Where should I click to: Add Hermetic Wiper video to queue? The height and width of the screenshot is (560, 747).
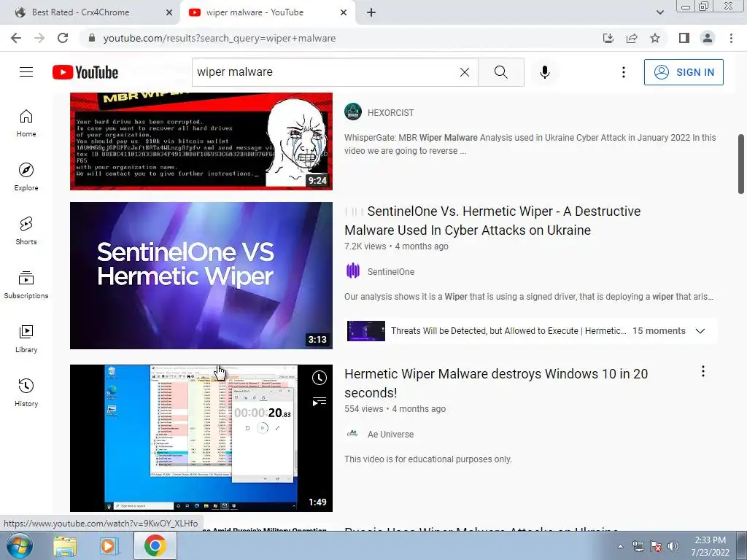pyautogui.click(x=320, y=402)
